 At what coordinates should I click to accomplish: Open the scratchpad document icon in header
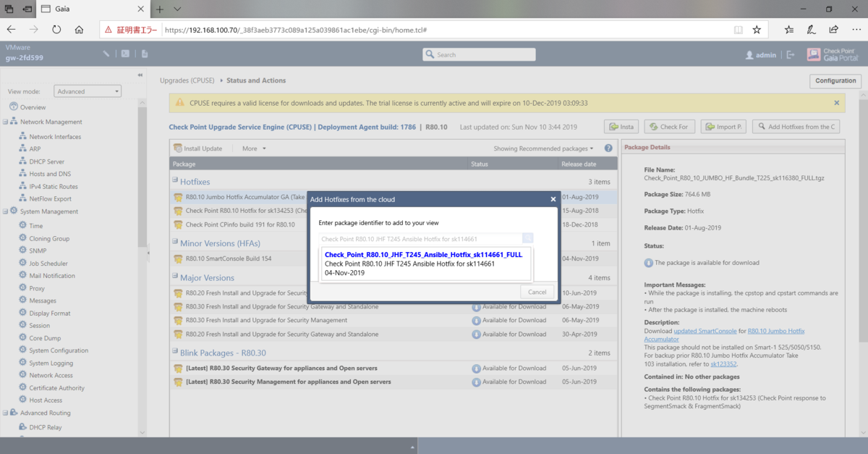click(x=145, y=54)
